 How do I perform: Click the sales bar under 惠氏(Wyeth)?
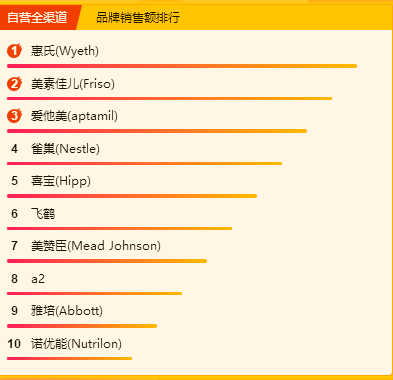pos(182,66)
